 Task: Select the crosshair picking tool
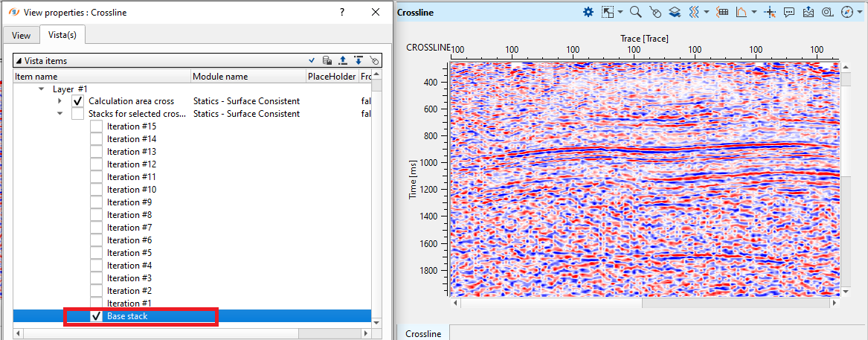[770, 12]
